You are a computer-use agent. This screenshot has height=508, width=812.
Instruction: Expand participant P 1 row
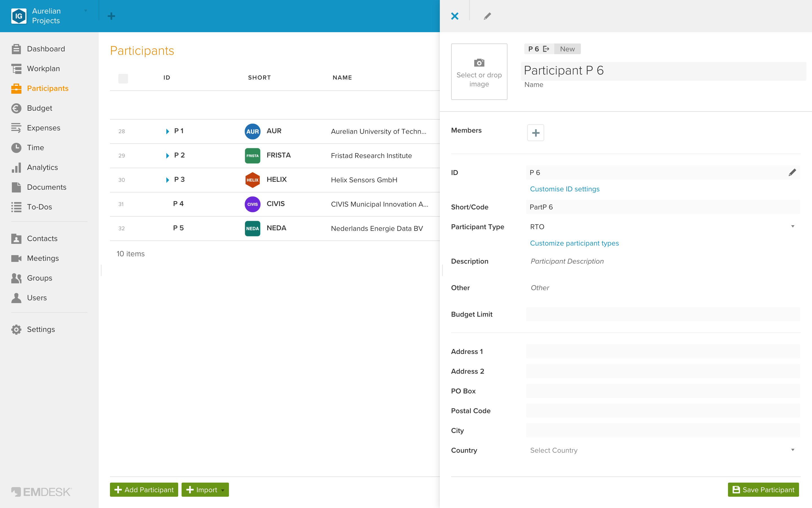pyautogui.click(x=167, y=131)
